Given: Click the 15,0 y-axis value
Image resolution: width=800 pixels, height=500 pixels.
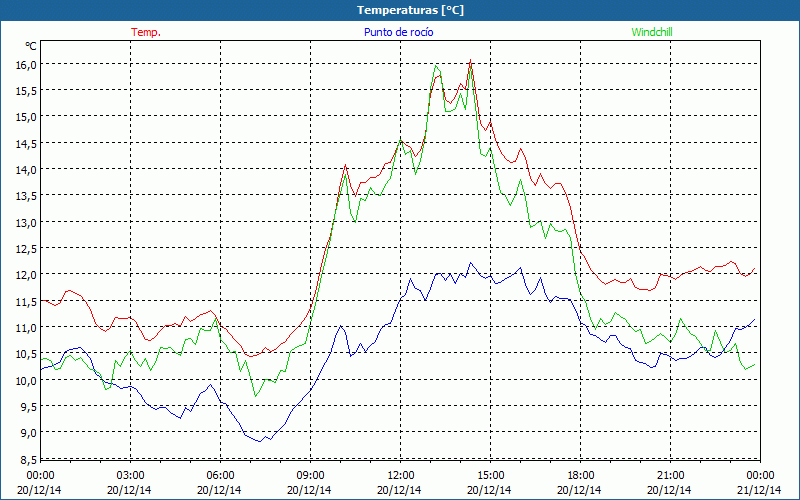Looking at the screenshot, I should (x=26, y=117).
